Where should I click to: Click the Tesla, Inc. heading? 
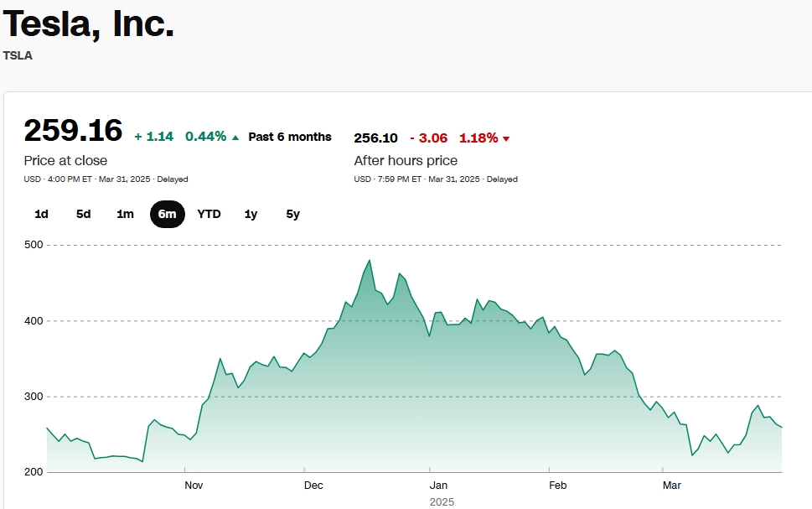(88, 23)
